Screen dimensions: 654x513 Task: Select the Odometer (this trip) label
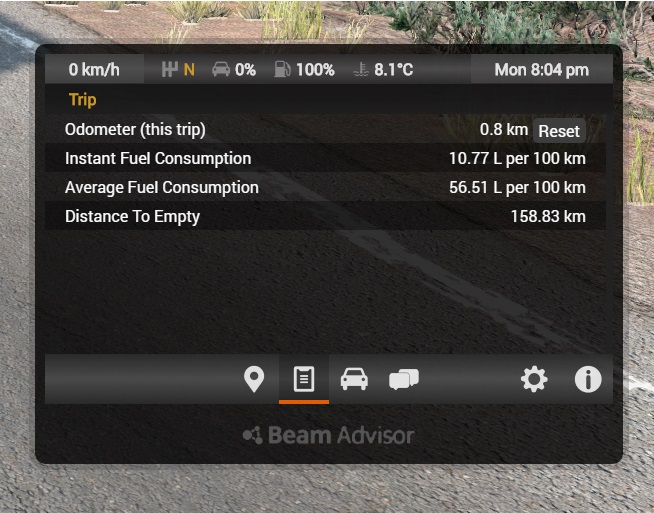135,130
